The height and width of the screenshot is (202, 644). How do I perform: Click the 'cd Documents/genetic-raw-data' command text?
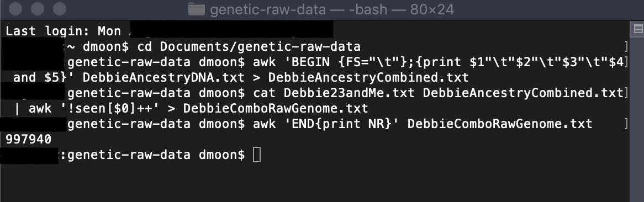(x=249, y=47)
